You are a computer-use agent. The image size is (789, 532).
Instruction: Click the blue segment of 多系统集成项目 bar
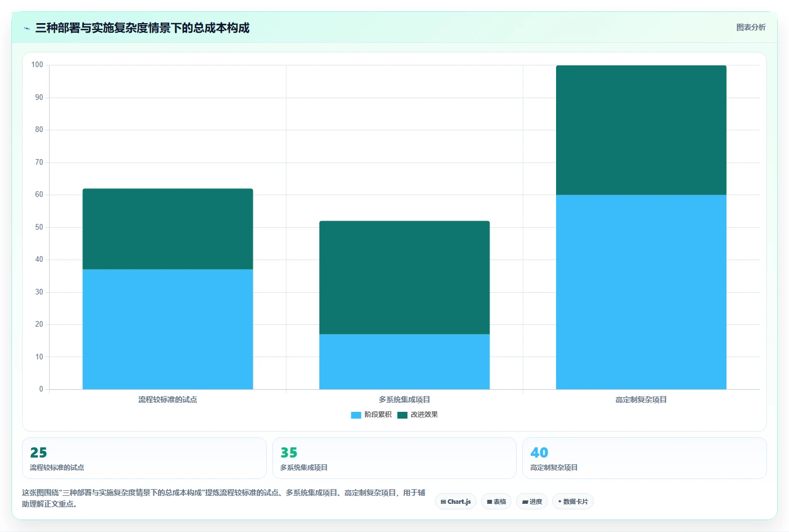[404, 362]
